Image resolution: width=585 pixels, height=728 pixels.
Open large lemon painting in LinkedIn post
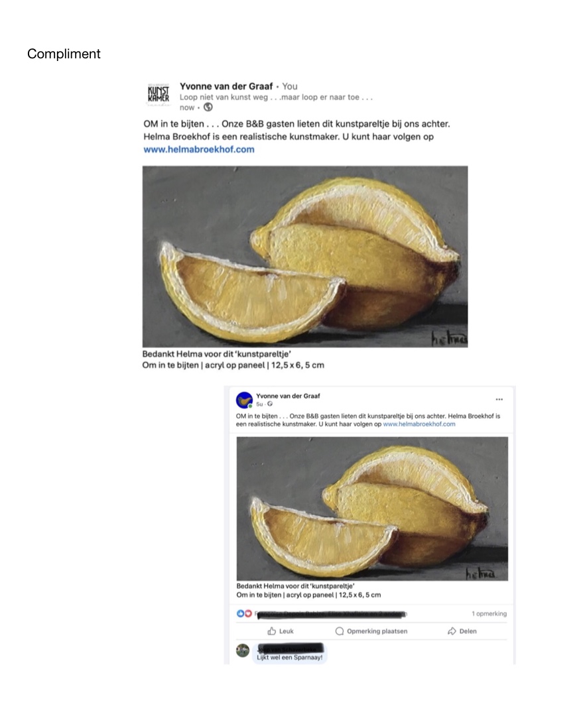305,257
